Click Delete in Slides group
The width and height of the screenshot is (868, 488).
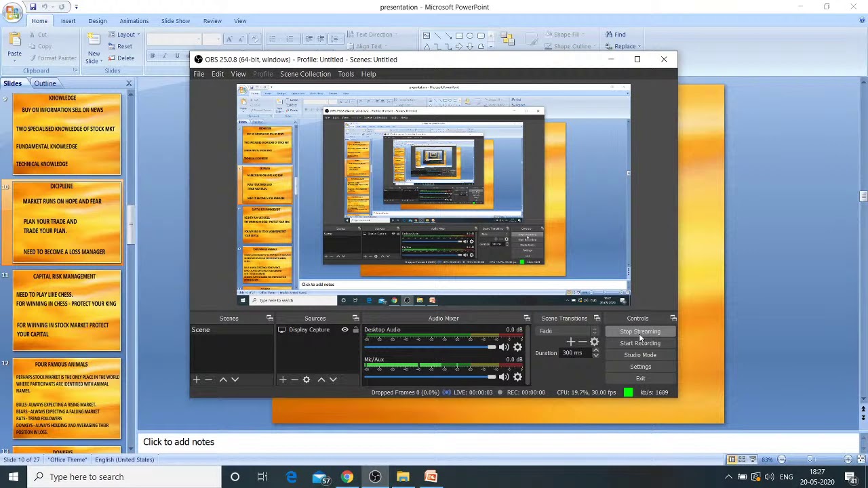pyautogui.click(x=120, y=58)
